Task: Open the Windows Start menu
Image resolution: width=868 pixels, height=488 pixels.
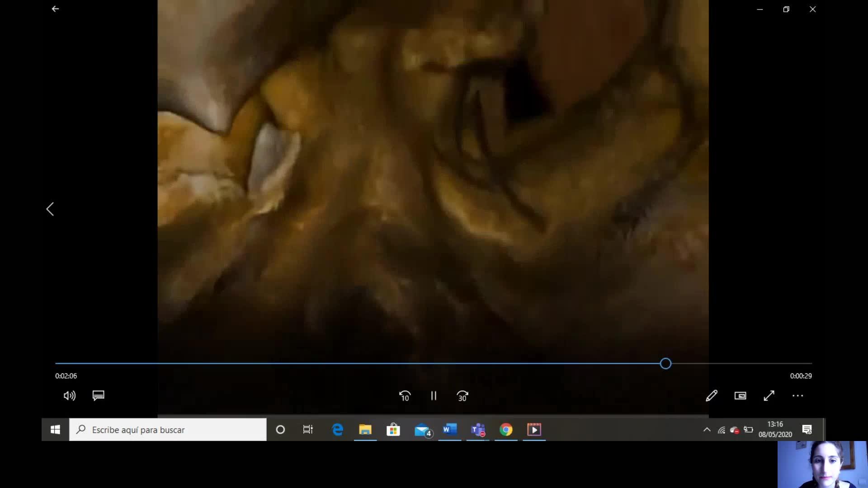Action: (55, 430)
